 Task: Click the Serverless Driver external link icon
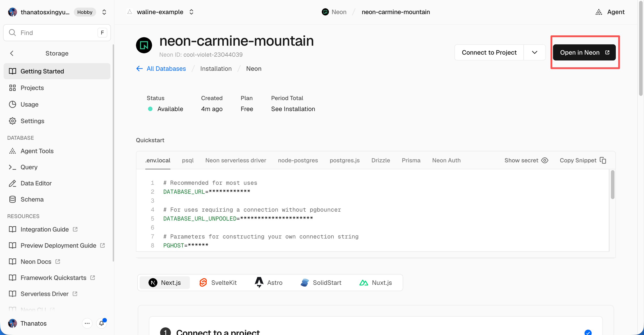(75, 294)
